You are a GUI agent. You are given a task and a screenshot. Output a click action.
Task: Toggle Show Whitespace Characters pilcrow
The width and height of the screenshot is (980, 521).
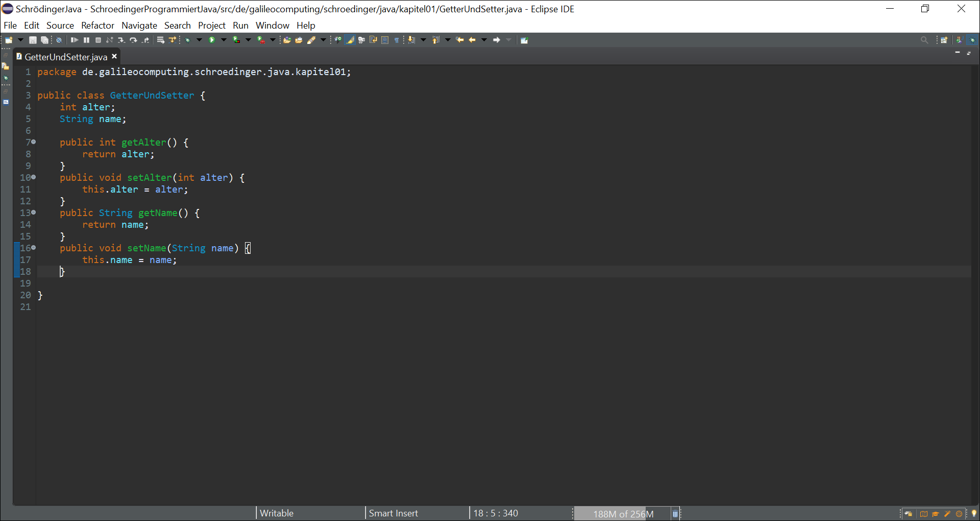[x=397, y=40]
